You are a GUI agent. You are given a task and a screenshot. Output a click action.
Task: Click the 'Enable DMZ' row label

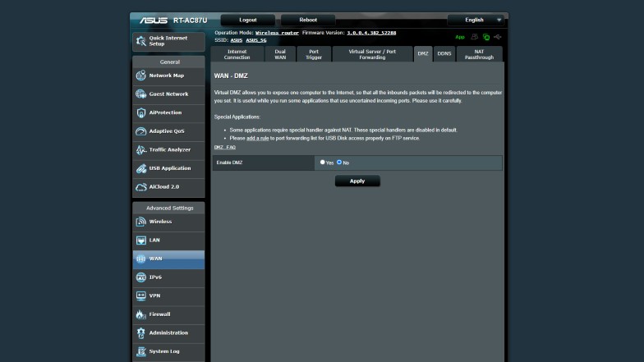click(229, 163)
